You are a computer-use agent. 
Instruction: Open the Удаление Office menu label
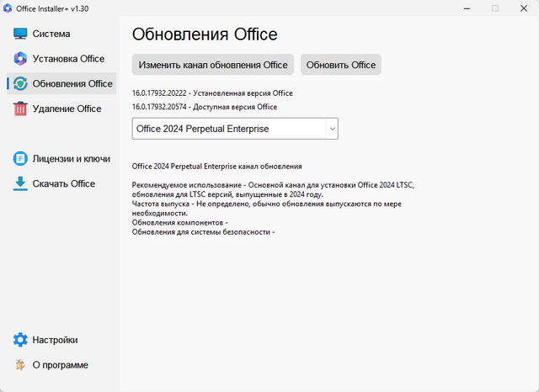click(67, 109)
